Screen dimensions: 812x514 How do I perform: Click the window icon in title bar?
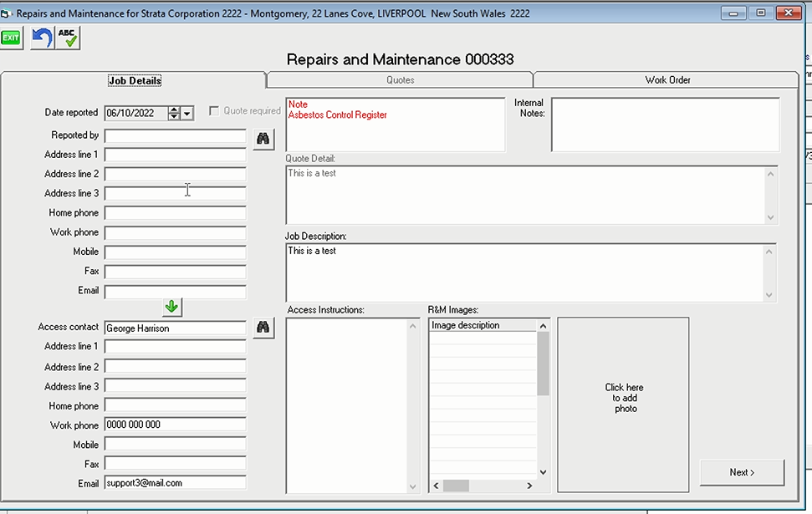(8, 13)
